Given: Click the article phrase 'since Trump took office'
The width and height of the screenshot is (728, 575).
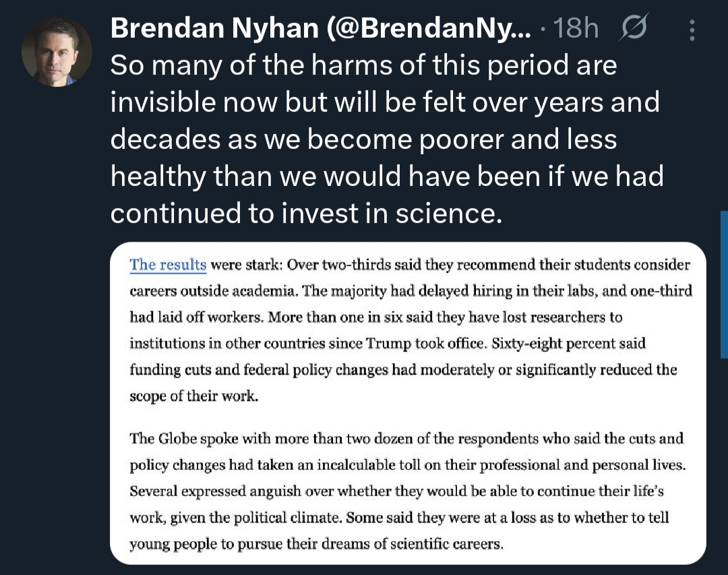Looking at the screenshot, I should tap(426, 343).
